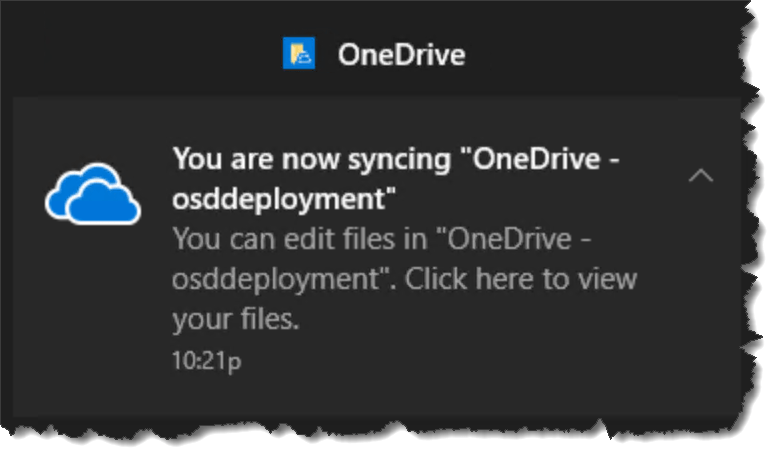Click the OneDrive folder icon in the header
The width and height of the screenshot is (784, 463).
[299, 53]
